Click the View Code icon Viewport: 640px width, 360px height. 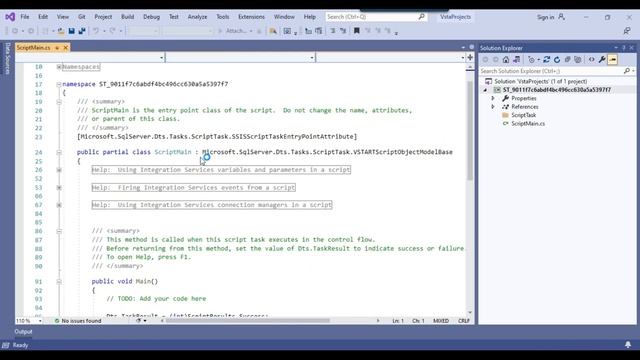coord(592,60)
